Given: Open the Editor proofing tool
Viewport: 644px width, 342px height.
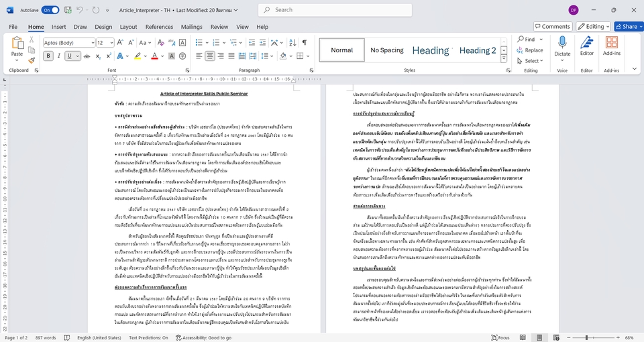Looking at the screenshot, I should 586,46.
